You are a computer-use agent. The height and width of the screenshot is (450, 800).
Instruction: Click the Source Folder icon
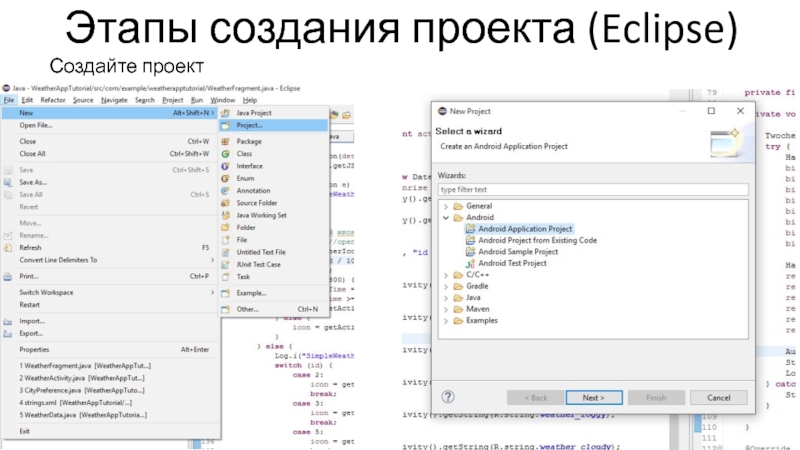[225, 203]
